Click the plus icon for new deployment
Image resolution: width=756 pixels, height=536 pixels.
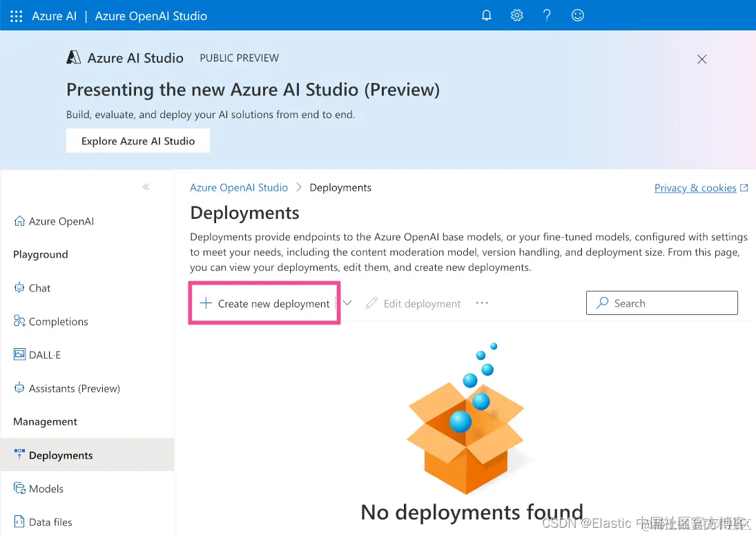pyautogui.click(x=206, y=303)
